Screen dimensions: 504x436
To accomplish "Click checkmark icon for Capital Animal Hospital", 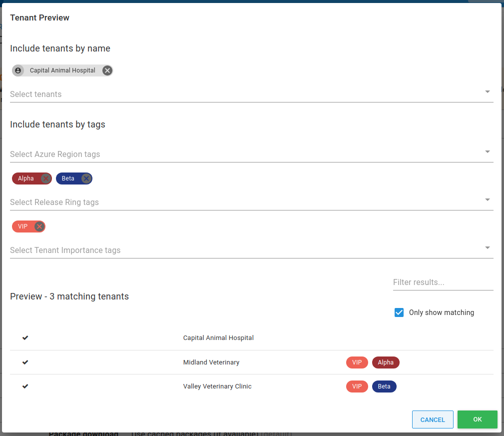I will [x=25, y=338].
